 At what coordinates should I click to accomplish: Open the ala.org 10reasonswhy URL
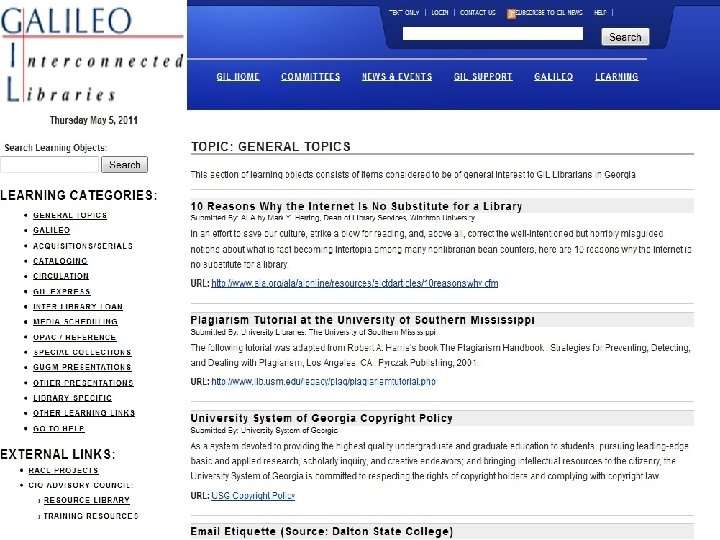[354, 283]
